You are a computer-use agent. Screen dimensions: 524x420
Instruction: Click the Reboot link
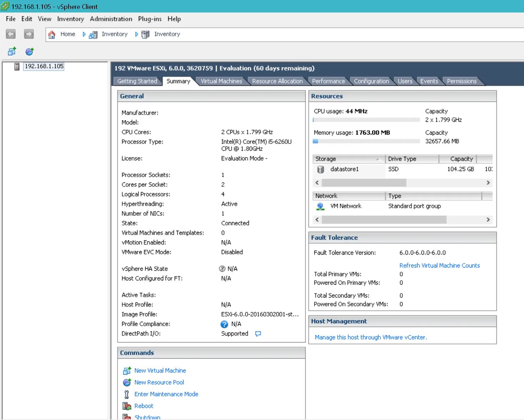click(144, 406)
